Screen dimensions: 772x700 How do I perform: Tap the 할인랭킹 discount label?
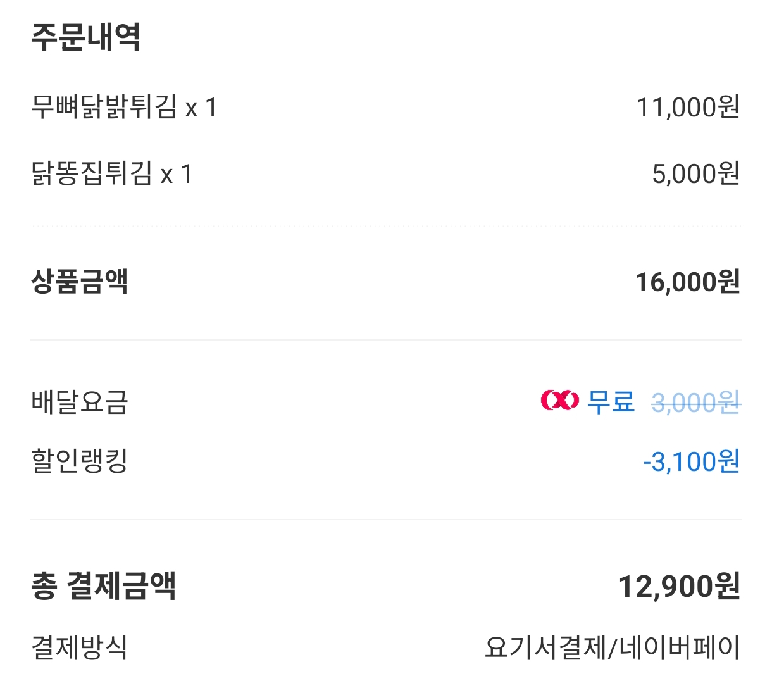pyautogui.click(x=80, y=461)
